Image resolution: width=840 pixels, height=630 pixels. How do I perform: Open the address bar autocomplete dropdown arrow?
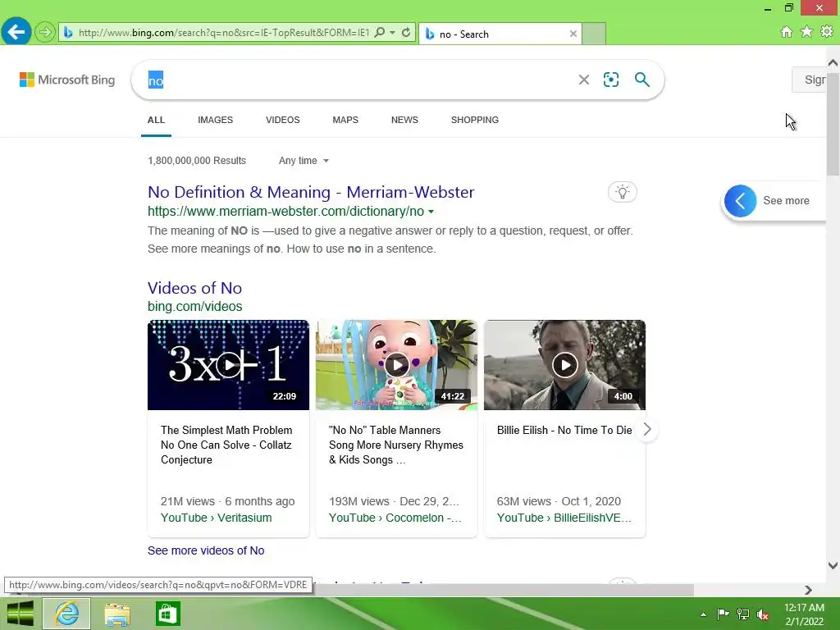pyautogui.click(x=393, y=33)
